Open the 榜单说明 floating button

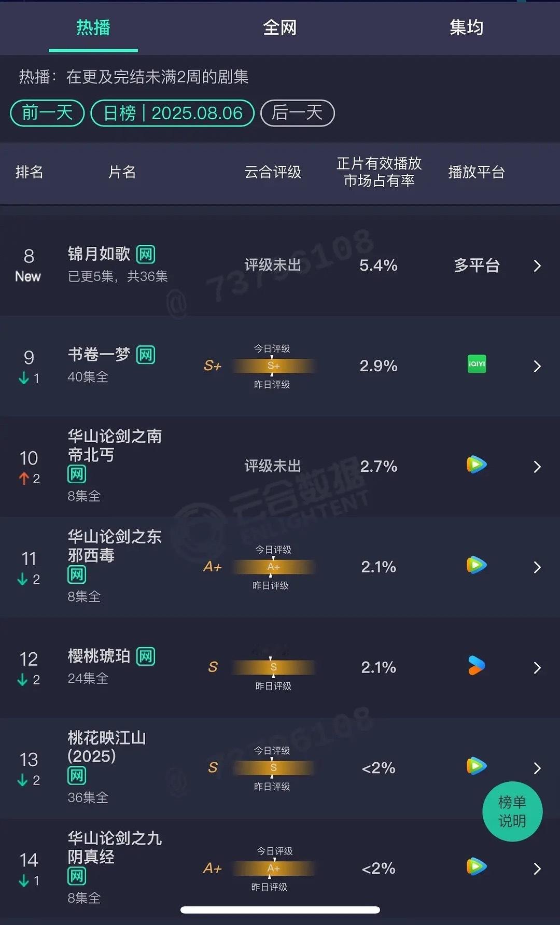coord(512,811)
